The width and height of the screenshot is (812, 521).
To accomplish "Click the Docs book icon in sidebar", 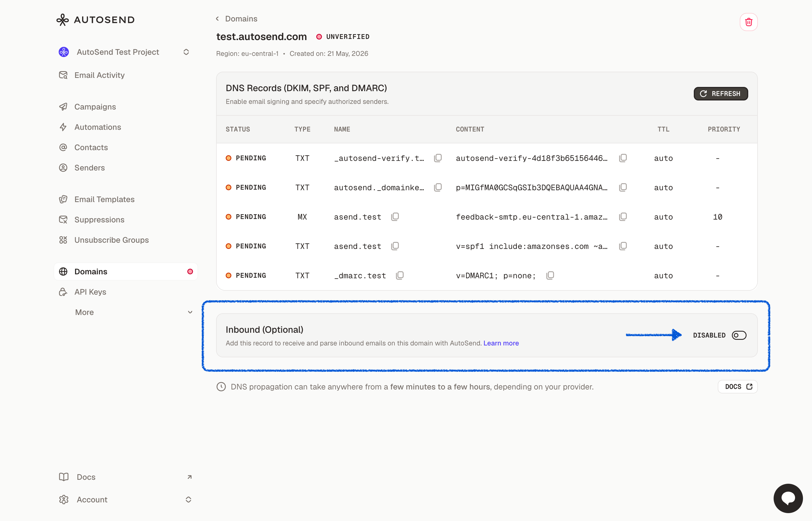I will point(63,477).
